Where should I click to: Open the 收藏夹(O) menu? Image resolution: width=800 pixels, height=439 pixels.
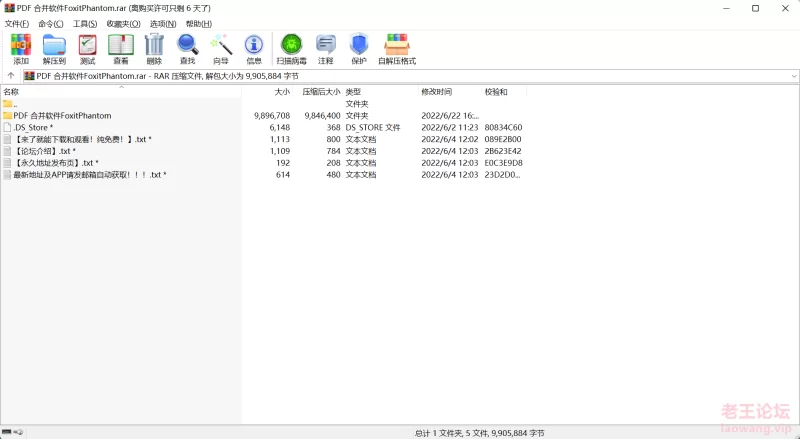(123, 24)
